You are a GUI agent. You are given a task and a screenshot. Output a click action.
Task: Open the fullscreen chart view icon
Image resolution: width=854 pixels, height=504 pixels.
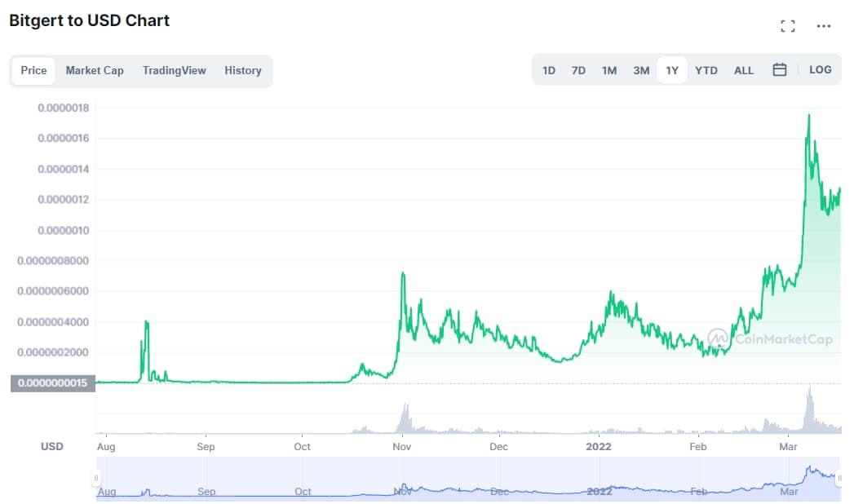788,25
